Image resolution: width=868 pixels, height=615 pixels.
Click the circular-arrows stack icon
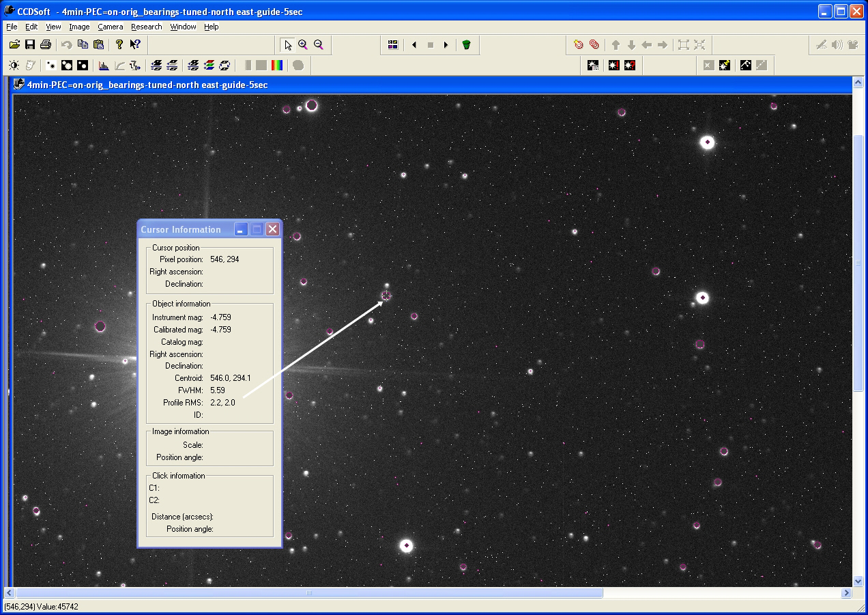pyautogui.click(x=225, y=66)
